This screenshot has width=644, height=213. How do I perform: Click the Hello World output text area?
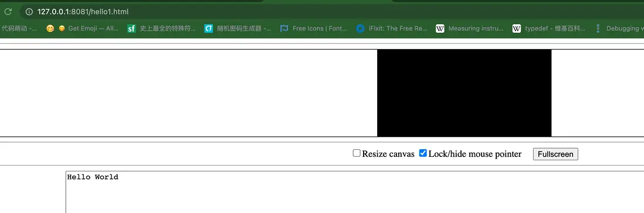355,192
